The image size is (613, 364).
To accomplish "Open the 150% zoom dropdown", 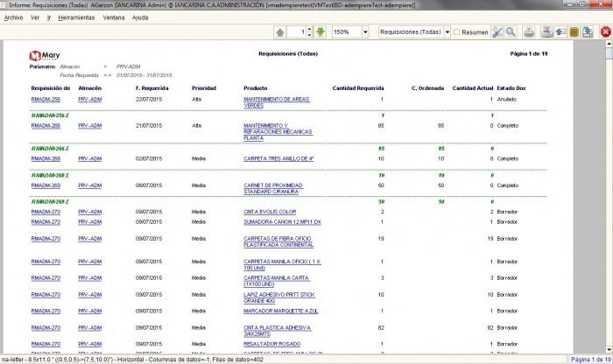I will click(365, 32).
